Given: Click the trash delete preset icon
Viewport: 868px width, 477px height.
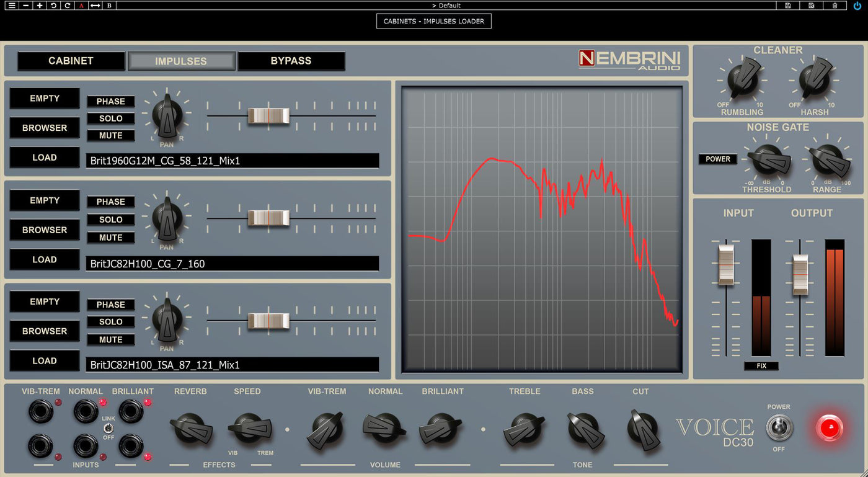Looking at the screenshot, I should coord(835,6).
